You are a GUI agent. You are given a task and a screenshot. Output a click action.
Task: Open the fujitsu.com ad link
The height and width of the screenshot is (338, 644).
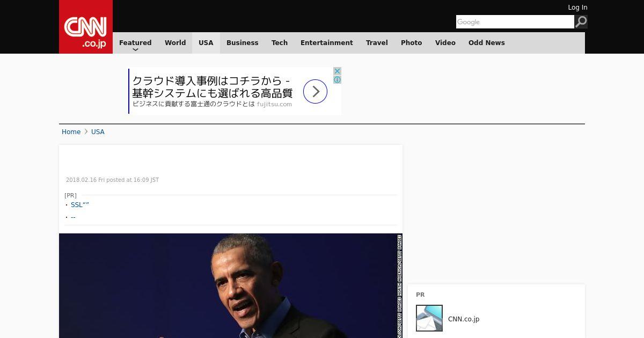[274, 104]
